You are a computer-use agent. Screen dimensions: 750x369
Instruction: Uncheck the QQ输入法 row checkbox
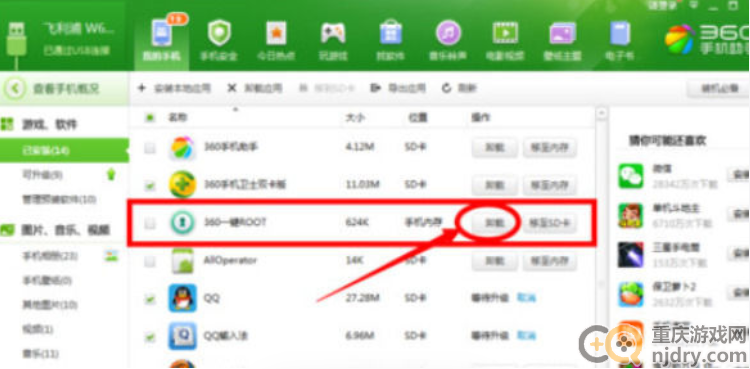(150, 337)
